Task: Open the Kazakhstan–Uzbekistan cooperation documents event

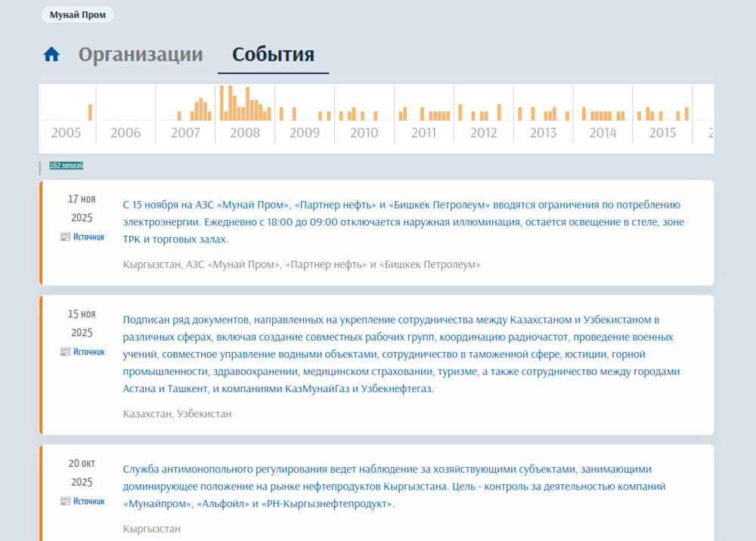Action: [x=401, y=354]
